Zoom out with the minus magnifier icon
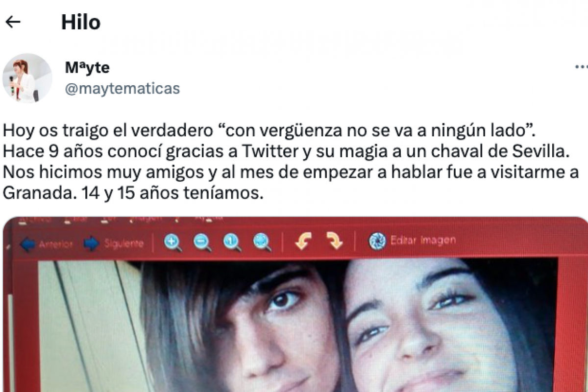This screenshot has width=588, height=392. [x=202, y=242]
